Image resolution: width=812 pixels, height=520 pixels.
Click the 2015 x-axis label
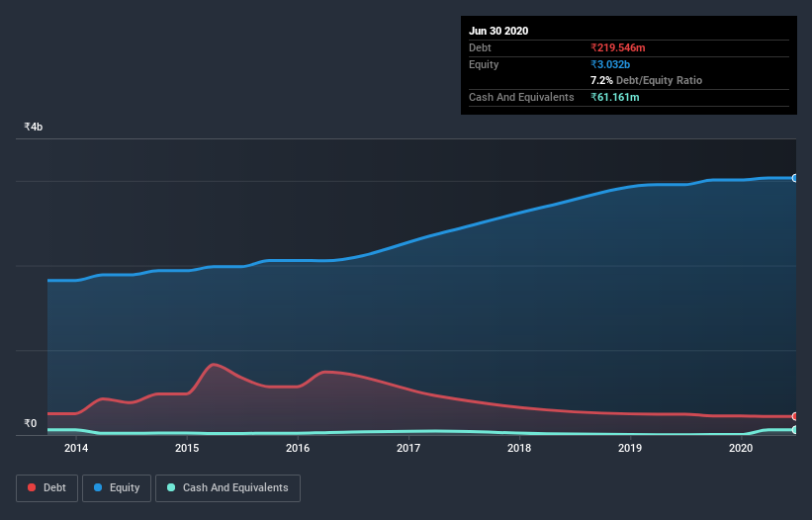pyautogui.click(x=187, y=448)
